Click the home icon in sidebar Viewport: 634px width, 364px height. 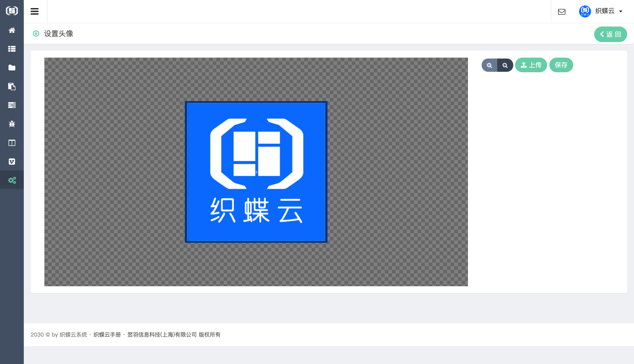(x=12, y=30)
